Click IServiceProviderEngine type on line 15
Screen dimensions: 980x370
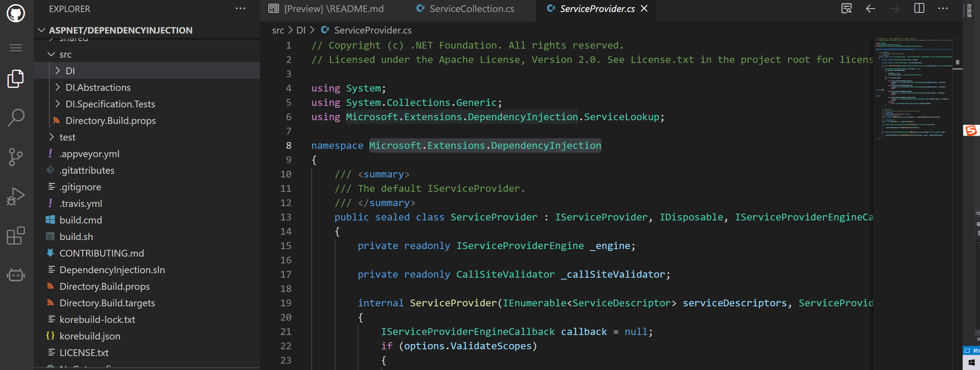(520, 246)
